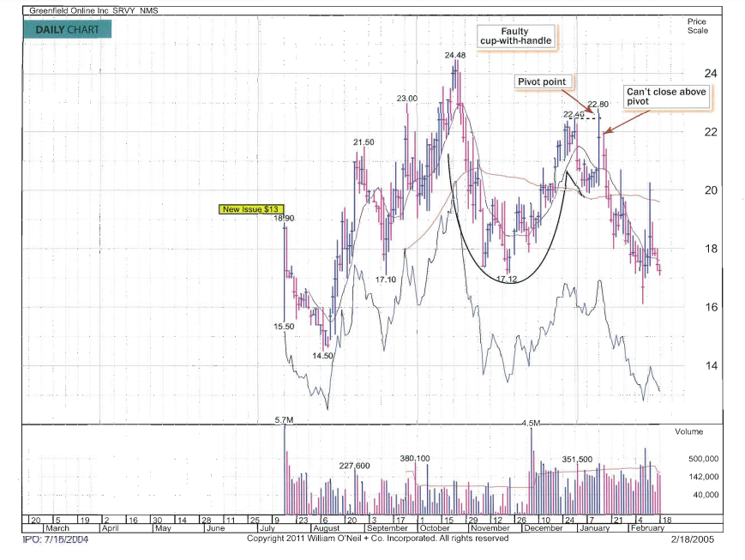Select the 23.00 price high label

point(407,99)
